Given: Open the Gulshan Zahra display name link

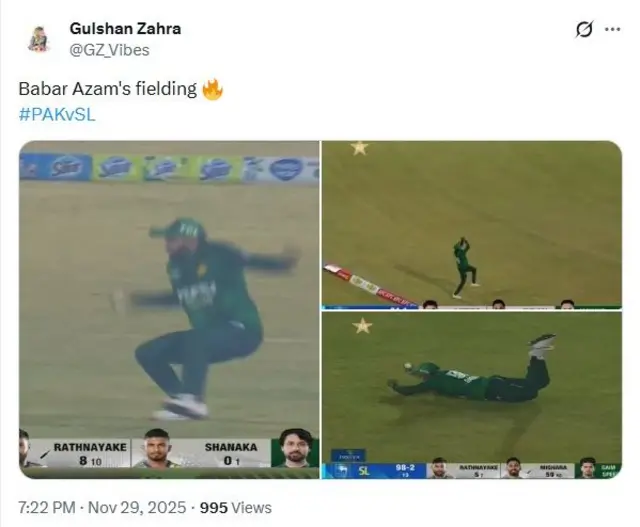Looking at the screenshot, I should pos(125,29).
